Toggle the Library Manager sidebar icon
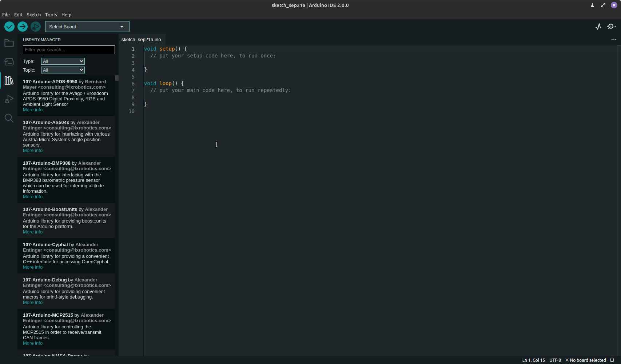The height and width of the screenshot is (364, 621). tap(9, 80)
